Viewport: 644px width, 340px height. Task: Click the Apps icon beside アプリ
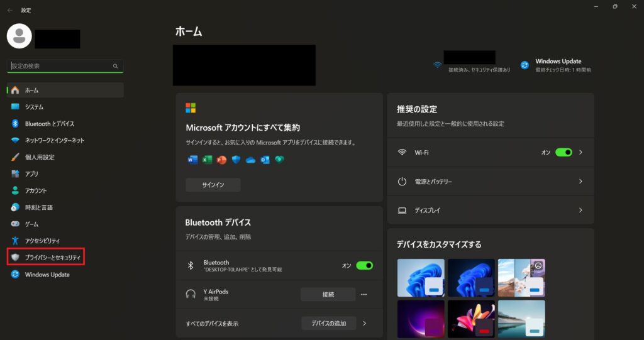[15, 173]
